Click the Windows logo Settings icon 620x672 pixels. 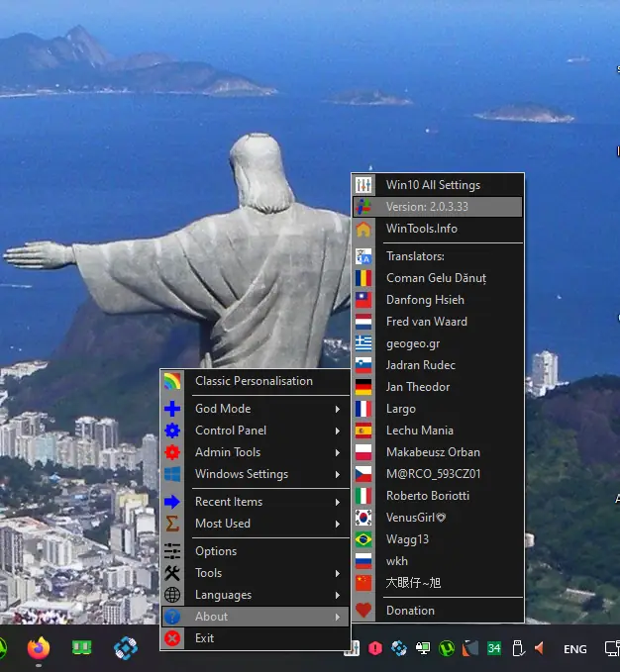coord(172,474)
